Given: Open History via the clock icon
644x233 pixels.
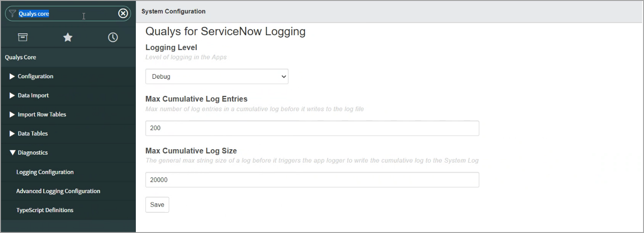Looking at the screenshot, I should (113, 38).
